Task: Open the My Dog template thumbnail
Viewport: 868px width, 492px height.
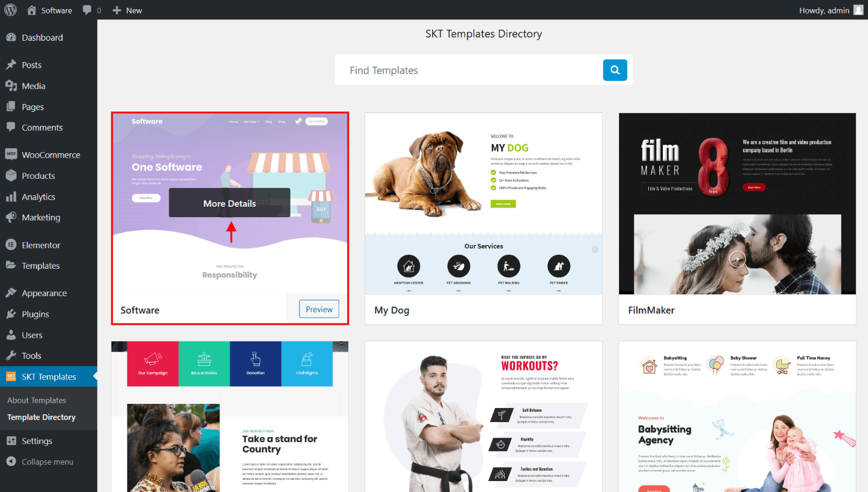Action: pos(483,204)
